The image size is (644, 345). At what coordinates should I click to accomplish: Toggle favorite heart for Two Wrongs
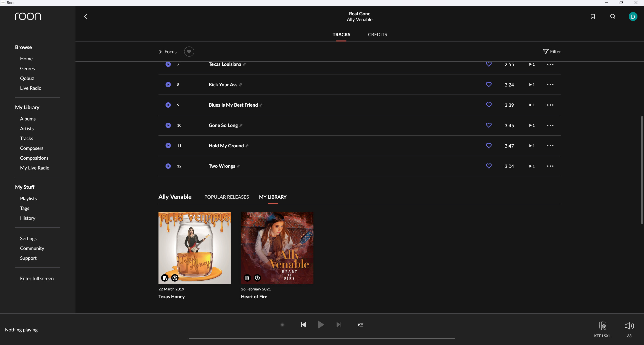[489, 166]
